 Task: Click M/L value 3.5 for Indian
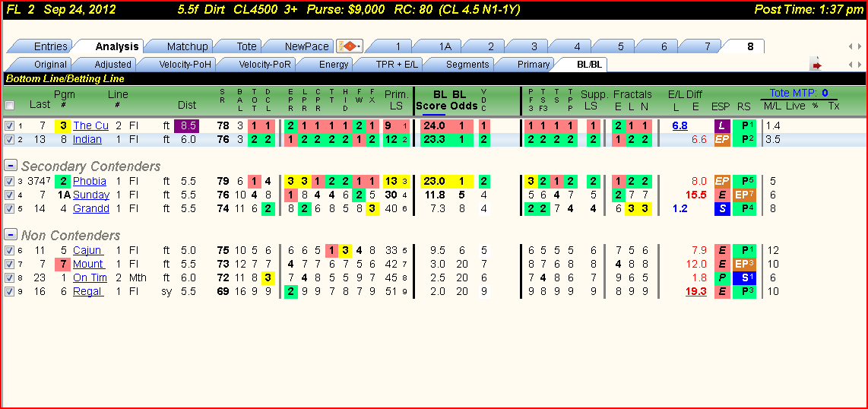click(772, 139)
